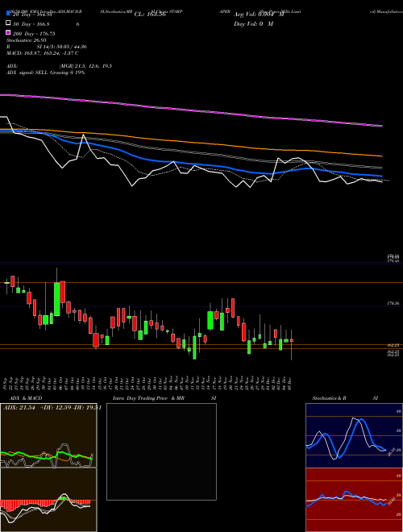This screenshot has height=532, width=403.
Task: Click the 170.36 price level label
Action: (393, 304)
